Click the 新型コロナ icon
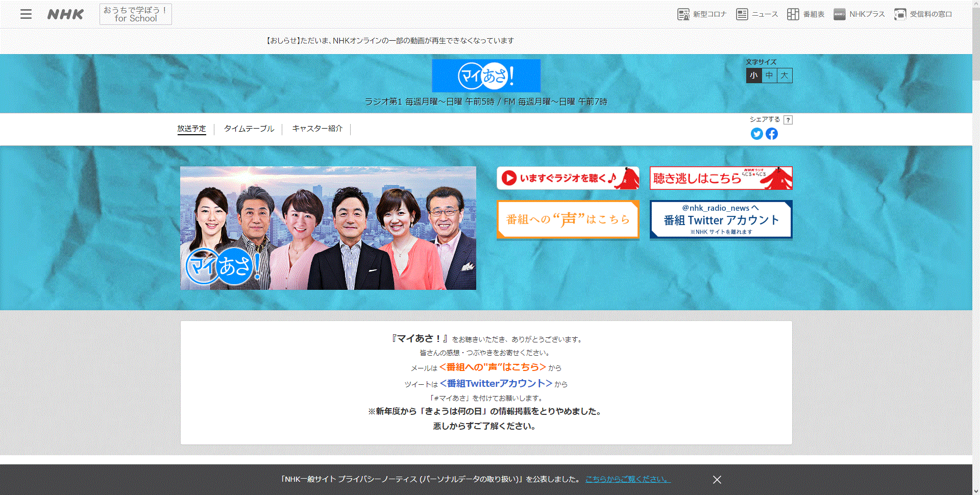Viewport: 980px width, 495px height. tap(683, 14)
